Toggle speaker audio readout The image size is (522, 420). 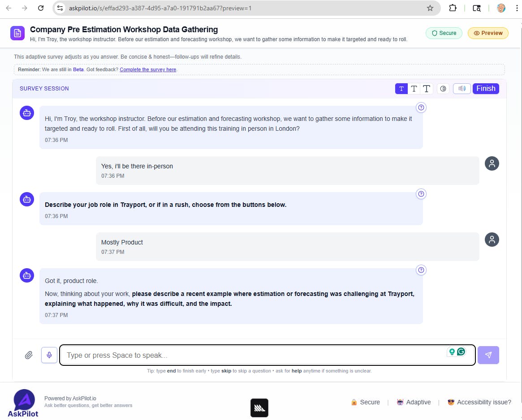coord(462,89)
